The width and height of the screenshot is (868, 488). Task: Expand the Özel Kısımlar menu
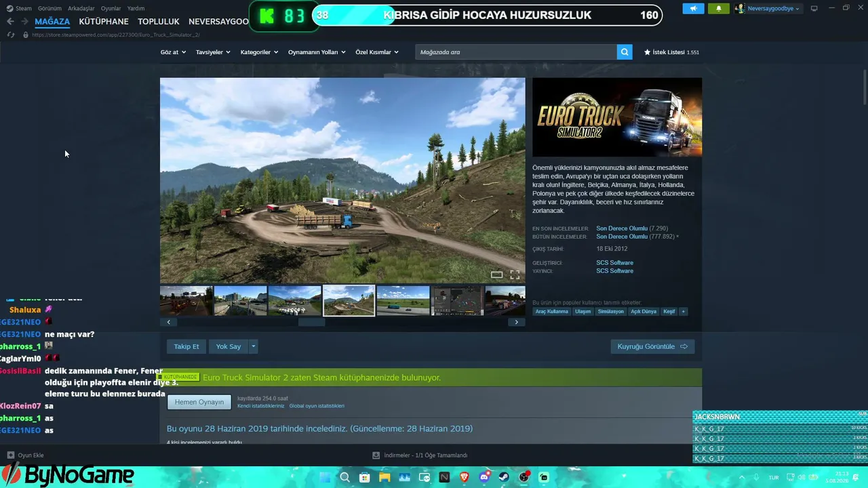[x=377, y=52]
